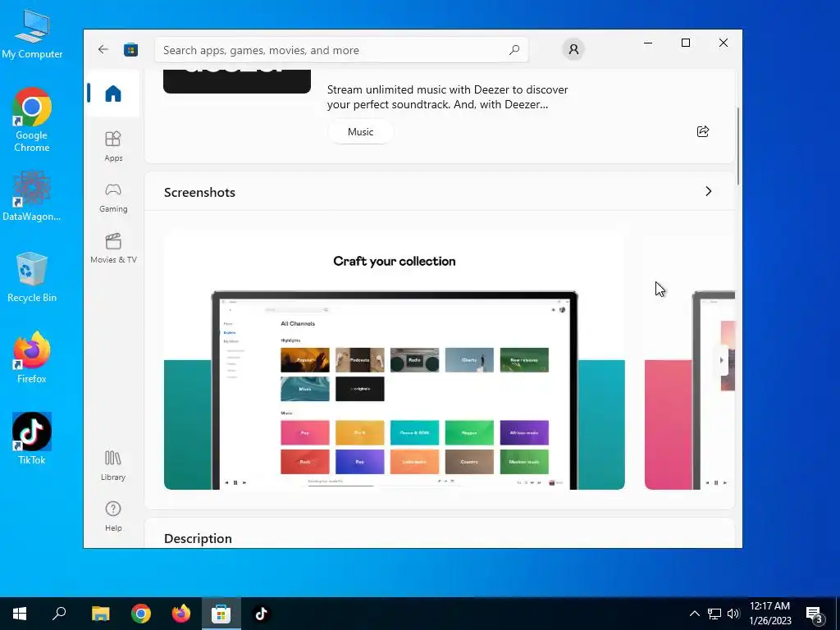Click the Description section heading
The width and height of the screenshot is (840, 630).
pyautogui.click(x=198, y=538)
